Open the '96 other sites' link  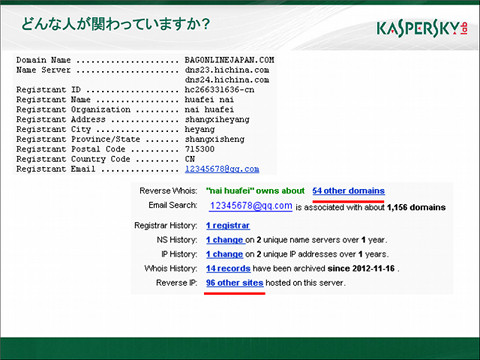(x=234, y=283)
